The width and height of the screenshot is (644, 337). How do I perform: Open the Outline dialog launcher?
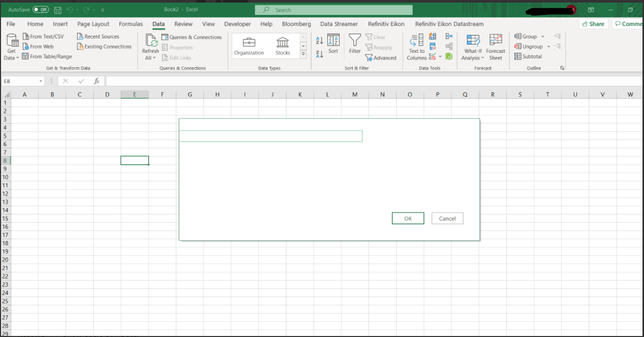coord(562,68)
